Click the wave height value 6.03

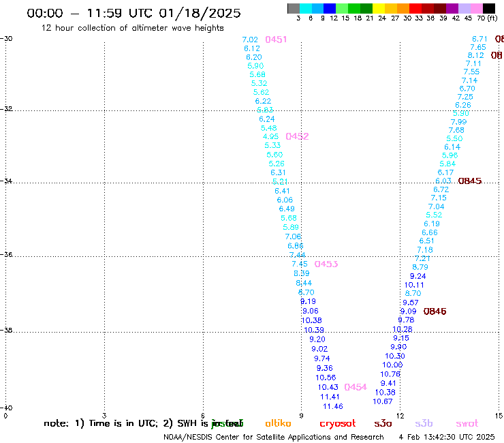443,181
